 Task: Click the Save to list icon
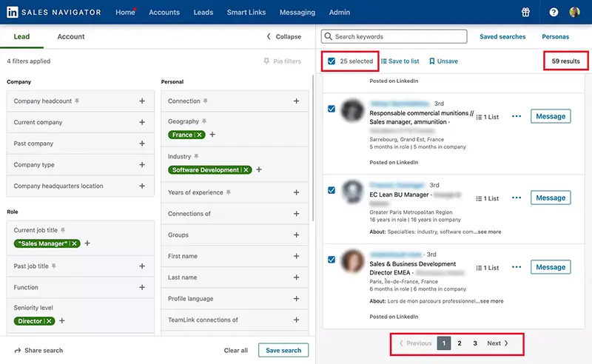pos(383,61)
